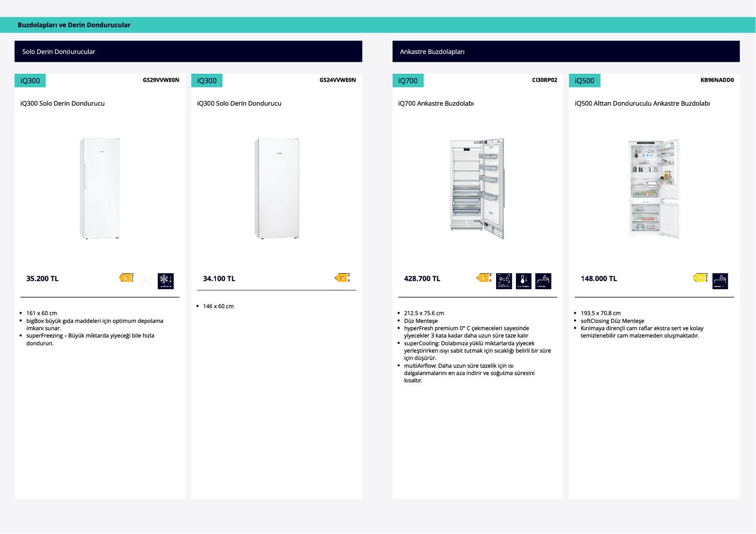Click the iQ300 badge on the GS29VVWE0N card

[x=30, y=81]
